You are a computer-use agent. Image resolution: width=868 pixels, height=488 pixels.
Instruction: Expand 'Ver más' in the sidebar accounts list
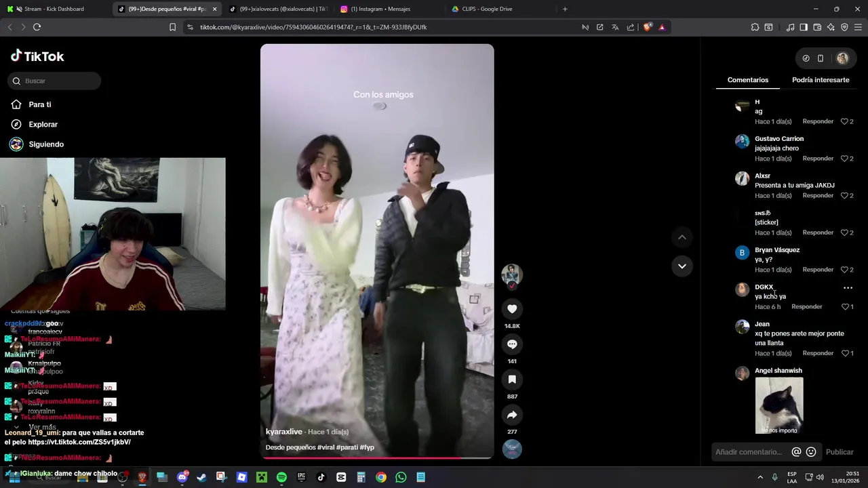pos(42,428)
